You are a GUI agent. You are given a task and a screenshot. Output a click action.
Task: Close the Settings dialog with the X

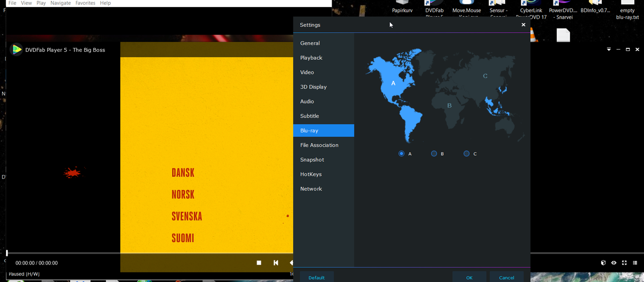(x=523, y=25)
